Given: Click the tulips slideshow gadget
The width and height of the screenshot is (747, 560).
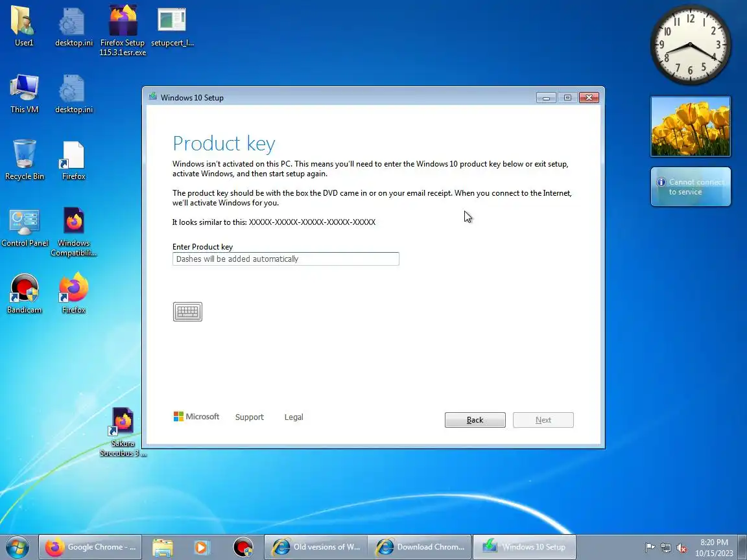Looking at the screenshot, I should click(x=691, y=126).
